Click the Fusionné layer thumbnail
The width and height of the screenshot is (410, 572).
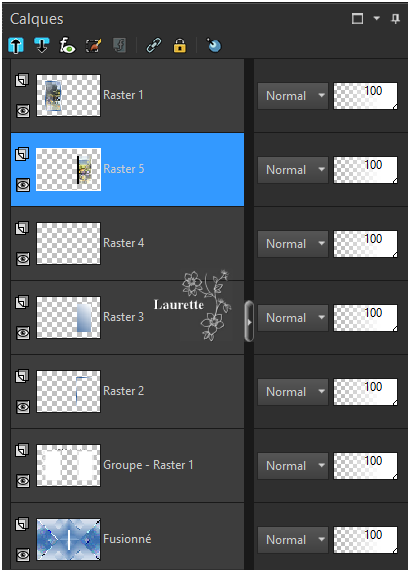pyautogui.click(x=69, y=540)
